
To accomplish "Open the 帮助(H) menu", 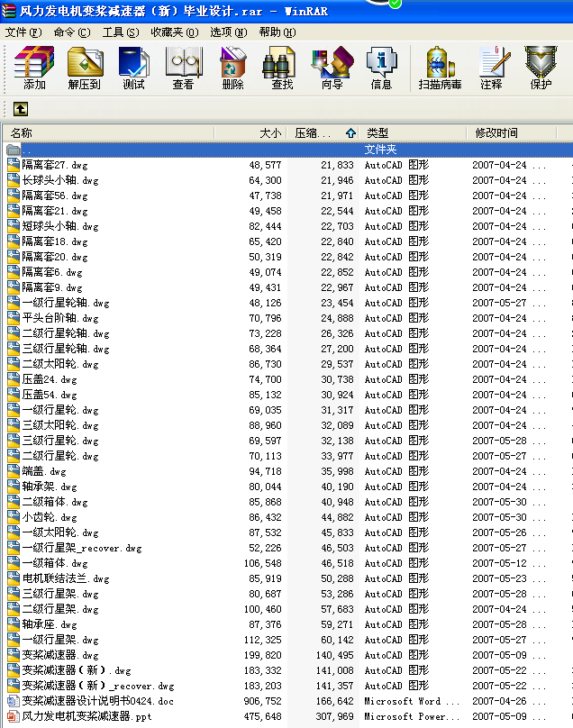I will [x=277, y=32].
